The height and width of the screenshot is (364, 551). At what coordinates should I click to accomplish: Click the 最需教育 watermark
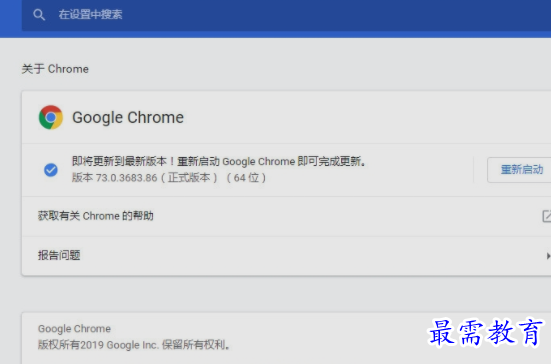pyautogui.click(x=486, y=332)
